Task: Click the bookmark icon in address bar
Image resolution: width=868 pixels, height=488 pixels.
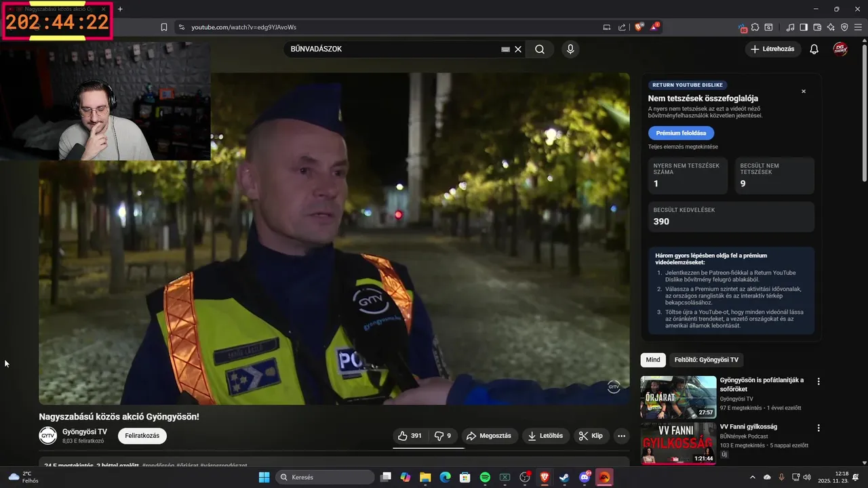Action: [164, 27]
